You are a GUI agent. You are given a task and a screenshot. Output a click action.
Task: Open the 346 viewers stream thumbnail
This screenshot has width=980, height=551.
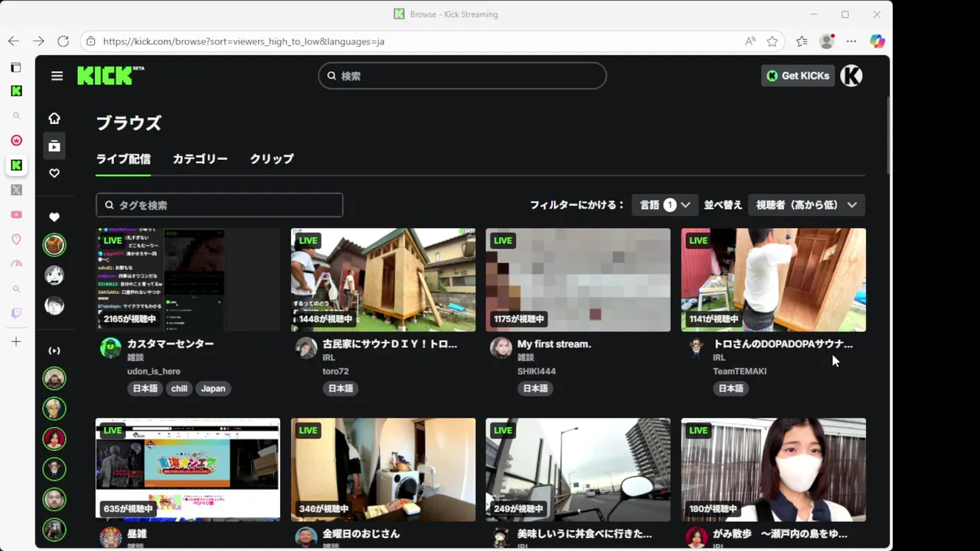tap(383, 469)
